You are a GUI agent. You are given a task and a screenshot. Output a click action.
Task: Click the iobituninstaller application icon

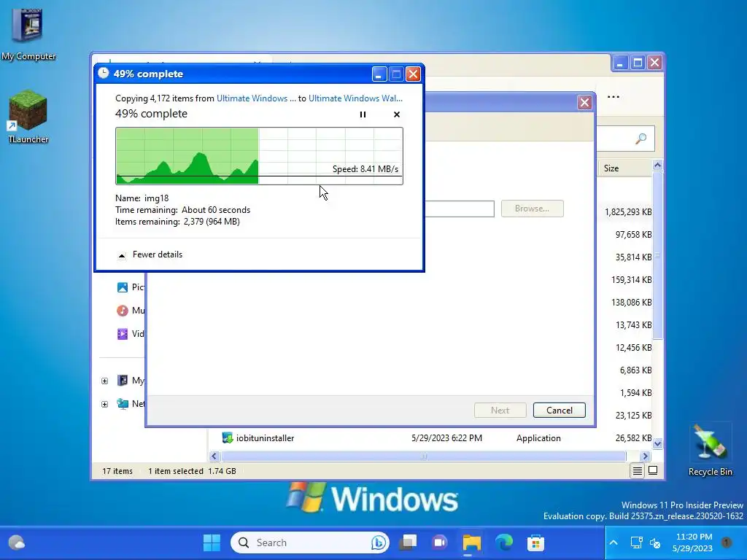tap(228, 437)
